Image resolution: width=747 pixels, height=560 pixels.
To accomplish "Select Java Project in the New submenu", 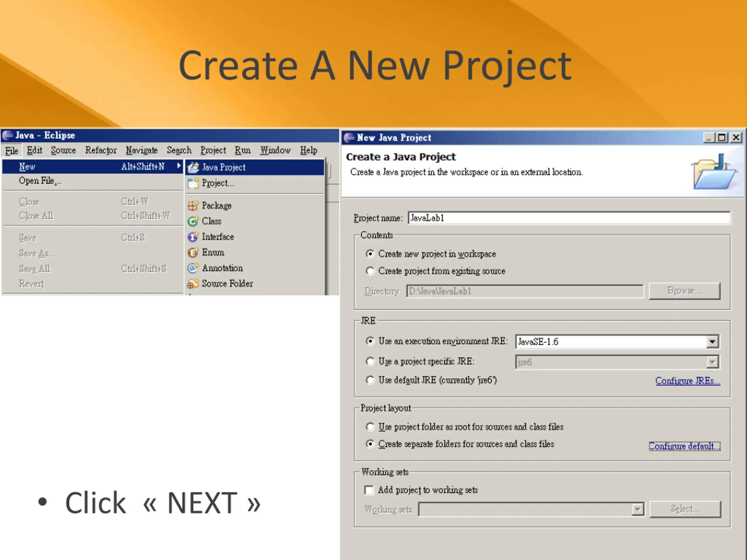I will pyautogui.click(x=255, y=167).
